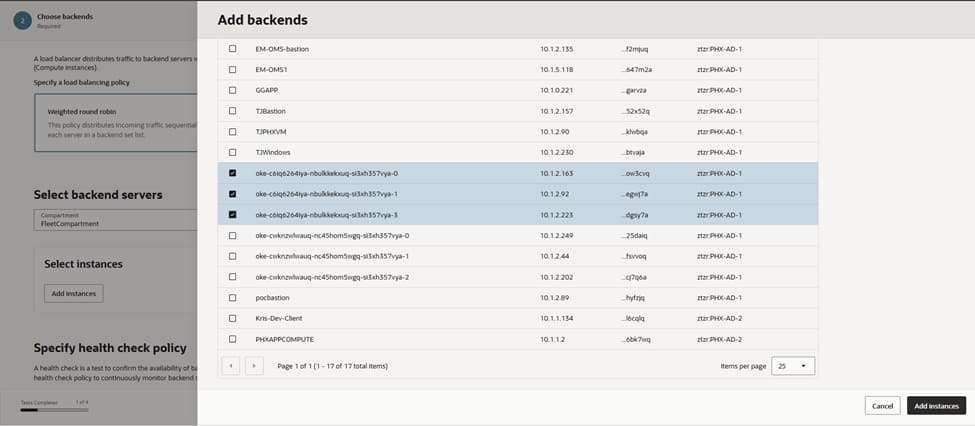
Task: Go to the next page of instances
Action: coord(254,366)
